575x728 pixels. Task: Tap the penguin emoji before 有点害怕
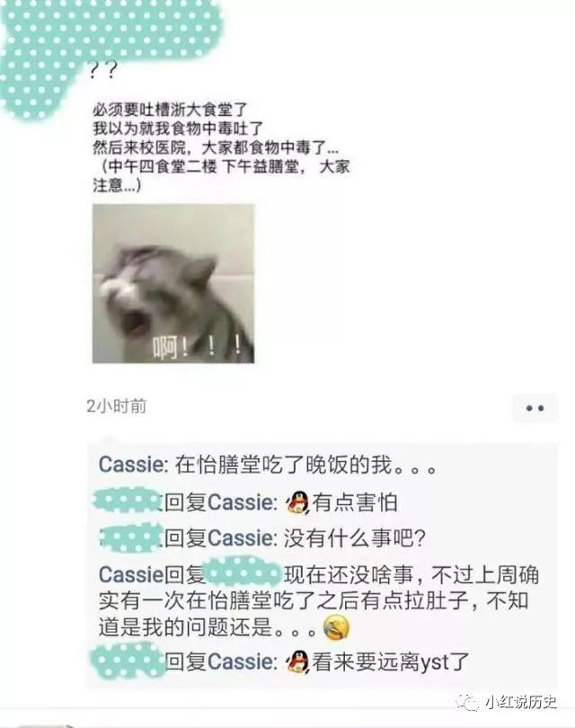point(298,502)
